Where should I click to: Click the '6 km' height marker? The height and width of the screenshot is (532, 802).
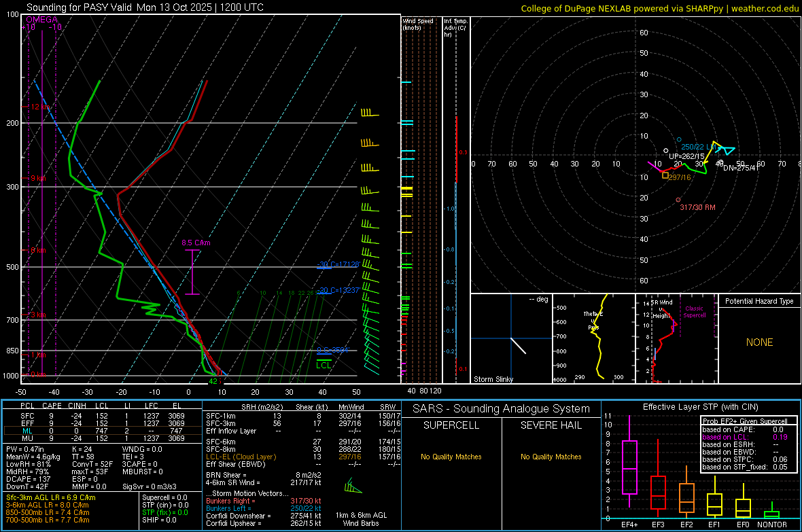pos(38,250)
